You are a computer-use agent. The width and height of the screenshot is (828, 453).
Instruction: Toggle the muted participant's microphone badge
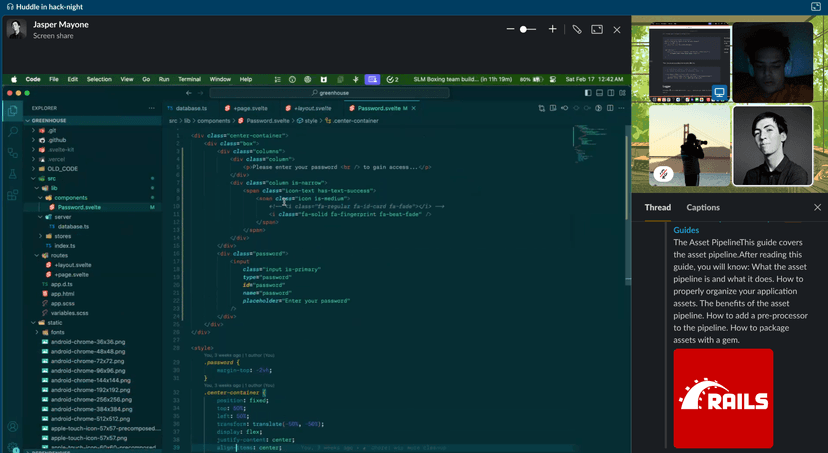(662, 174)
